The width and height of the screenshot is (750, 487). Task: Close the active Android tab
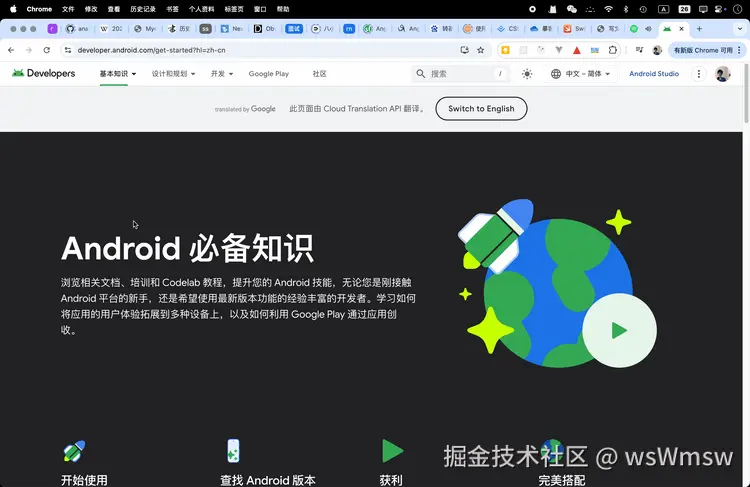pos(682,29)
